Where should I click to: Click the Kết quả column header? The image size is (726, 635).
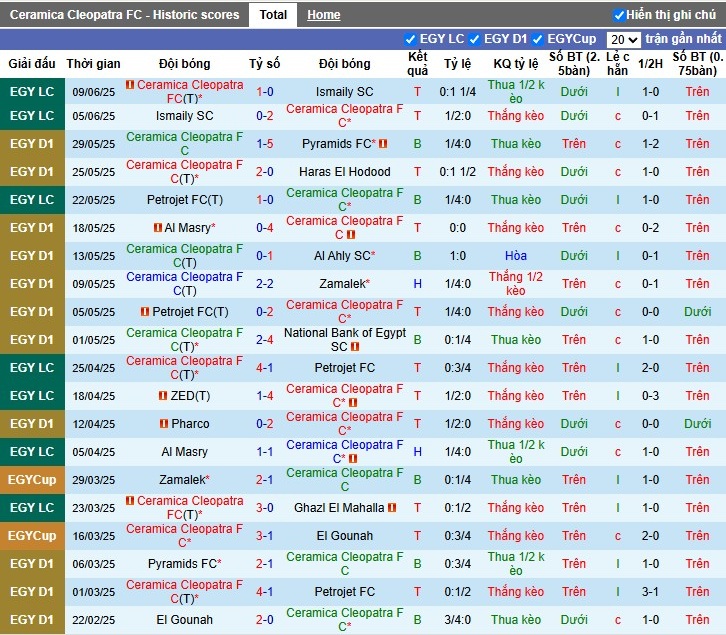click(x=418, y=63)
